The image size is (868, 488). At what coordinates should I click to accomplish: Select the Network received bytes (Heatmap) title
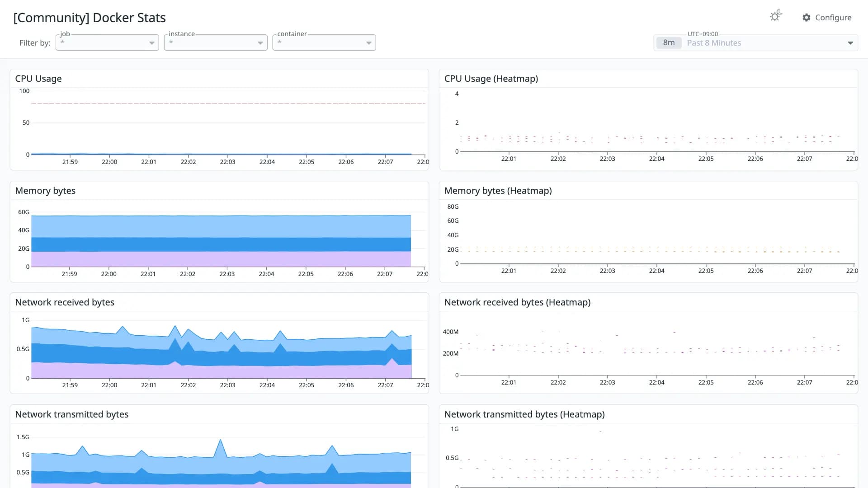[x=517, y=302]
